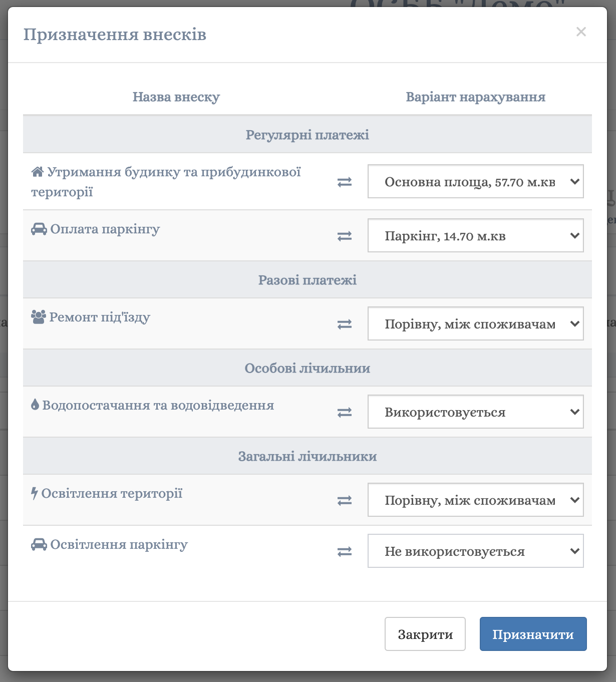
Task: Click the Ремонт під'їзду label
Action: click(x=100, y=317)
